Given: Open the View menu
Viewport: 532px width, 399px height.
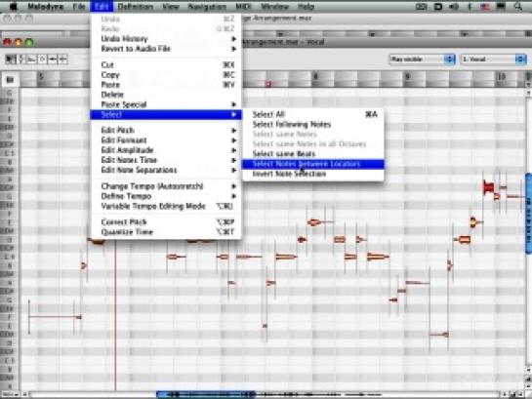Looking at the screenshot, I should pos(170,7).
